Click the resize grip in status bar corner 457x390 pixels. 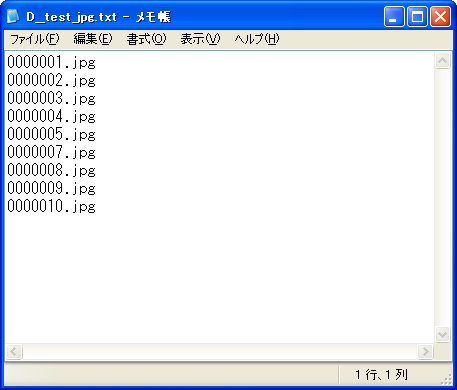pyautogui.click(x=446, y=380)
